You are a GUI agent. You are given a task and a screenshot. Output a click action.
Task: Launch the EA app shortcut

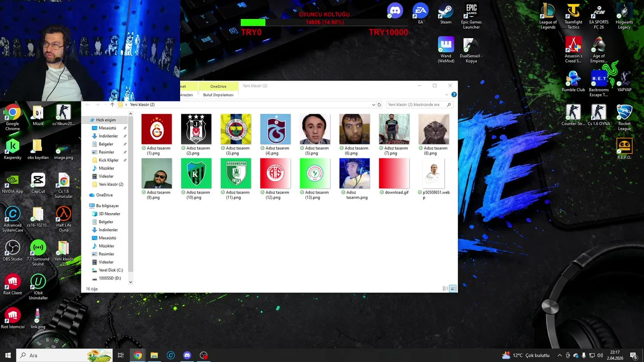pos(421,14)
